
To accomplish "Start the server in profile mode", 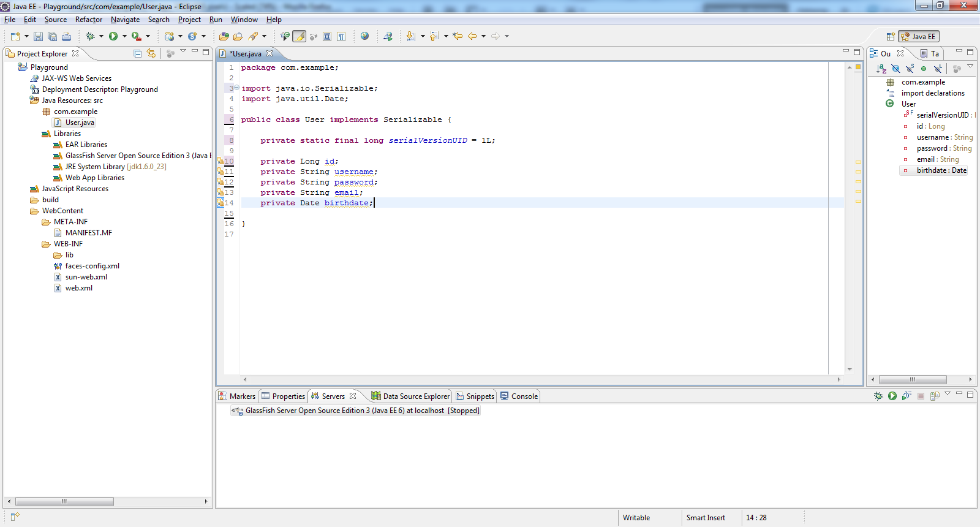I will (x=907, y=396).
